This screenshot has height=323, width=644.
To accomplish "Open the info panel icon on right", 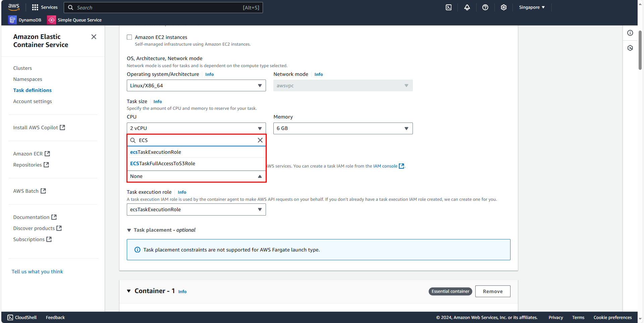I will pos(630,33).
